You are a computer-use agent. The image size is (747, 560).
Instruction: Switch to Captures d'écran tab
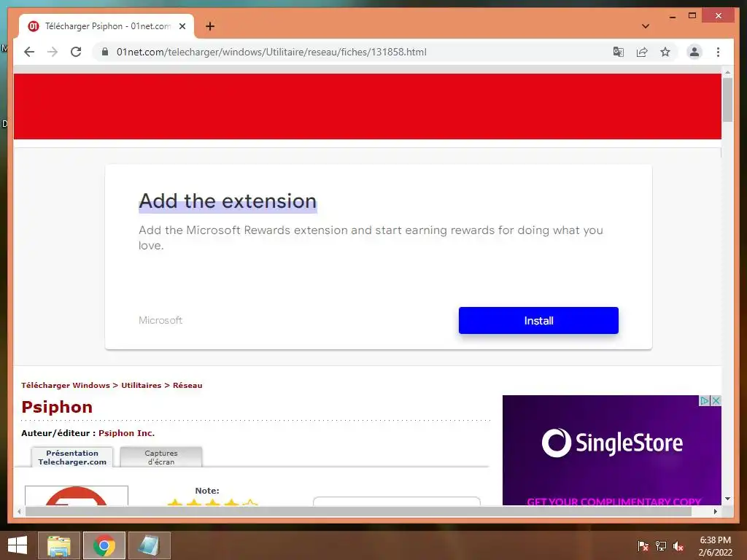[x=161, y=457]
